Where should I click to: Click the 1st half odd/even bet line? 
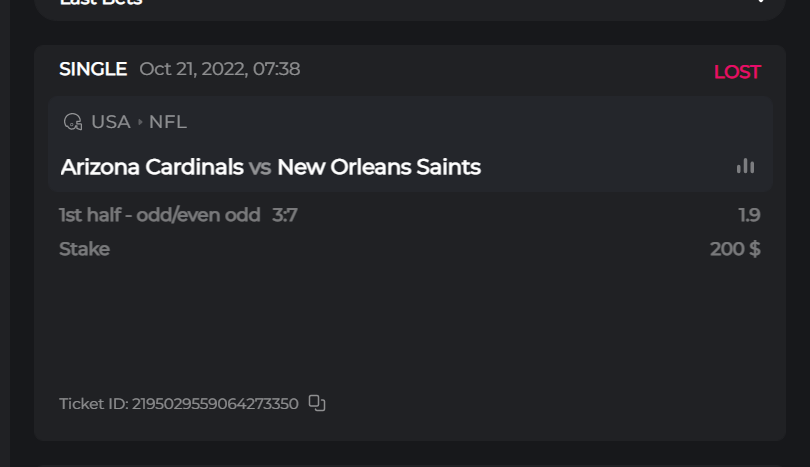[x=160, y=215]
